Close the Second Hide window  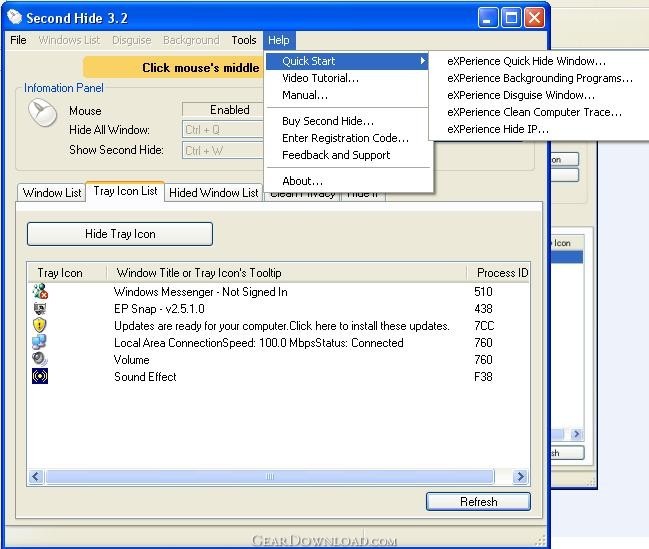tap(534, 18)
